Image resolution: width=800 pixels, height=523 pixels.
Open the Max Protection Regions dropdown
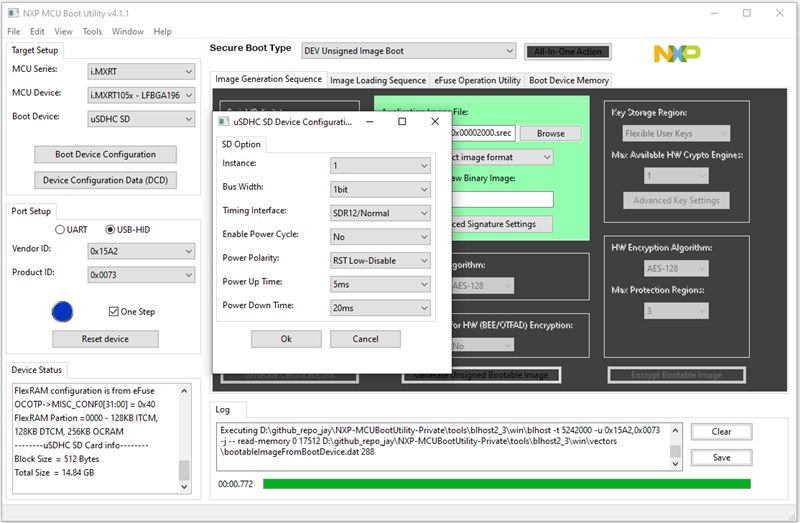(x=677, y=311)
